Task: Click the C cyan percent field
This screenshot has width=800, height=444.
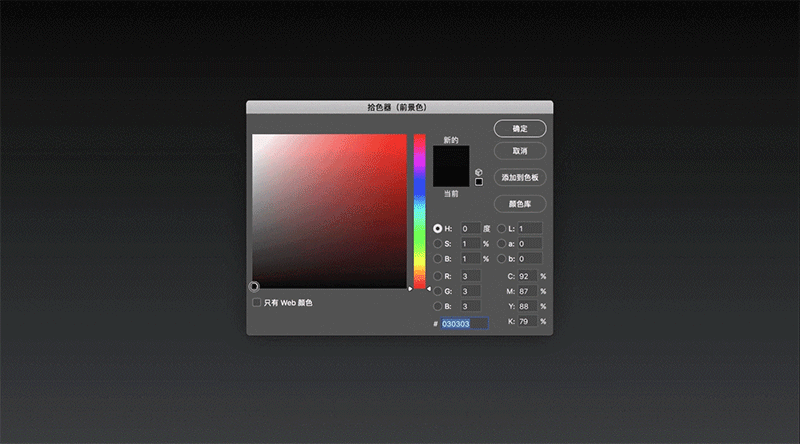Action: point(528,276)
